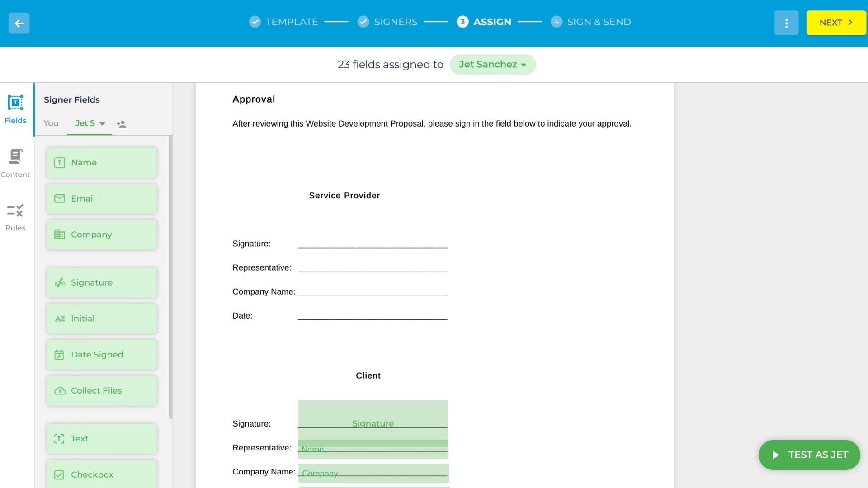Click the Signer Fields panel title

pos(72,99)
